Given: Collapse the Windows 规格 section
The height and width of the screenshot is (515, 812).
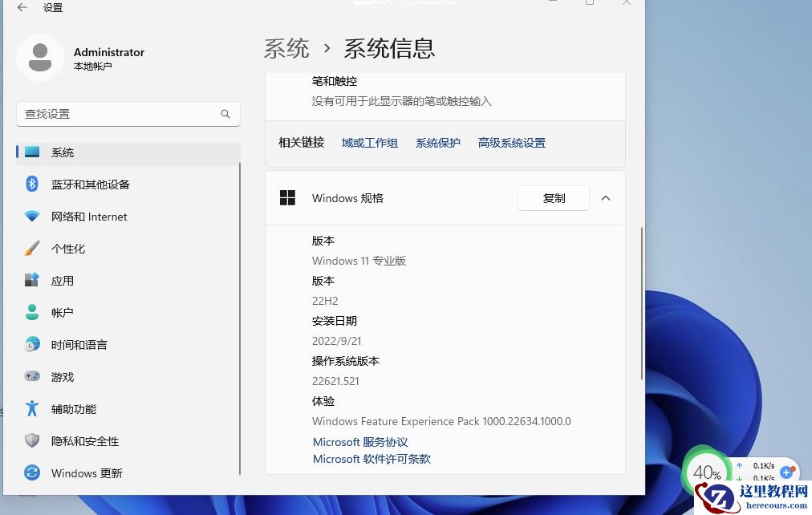Looking at the screenshot, I should [606, 198].
